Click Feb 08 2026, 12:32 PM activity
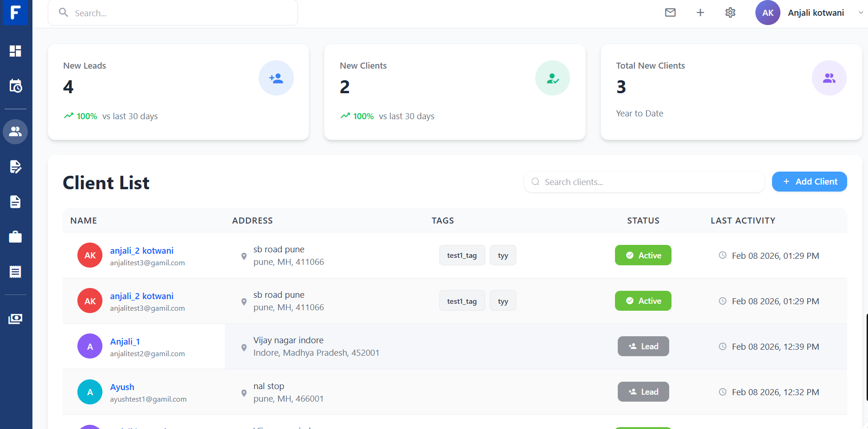 (x=775, y=392)
